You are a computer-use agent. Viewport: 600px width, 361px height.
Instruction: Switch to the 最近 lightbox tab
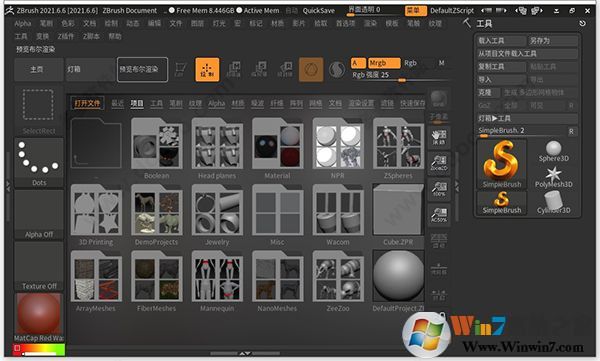pyautogui.click(x=117, y=103)
